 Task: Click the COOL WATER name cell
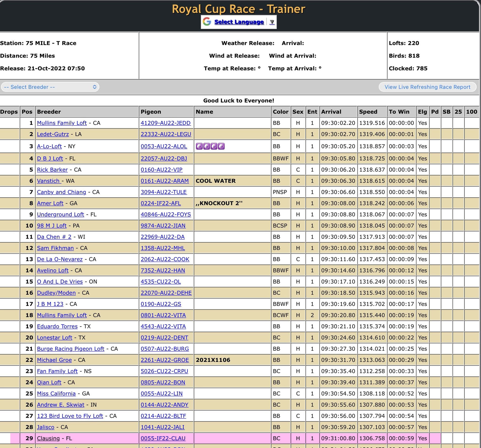(x=232, y=181)
